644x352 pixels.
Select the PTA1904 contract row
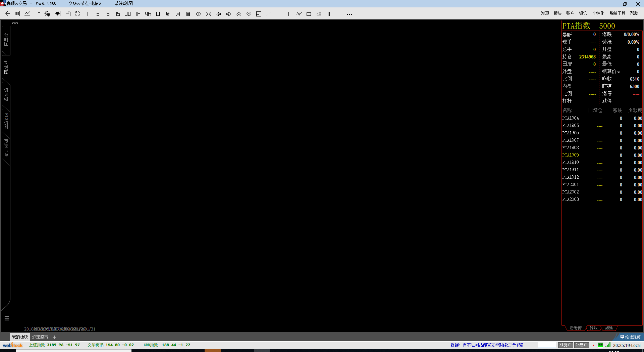click(602, 118)
